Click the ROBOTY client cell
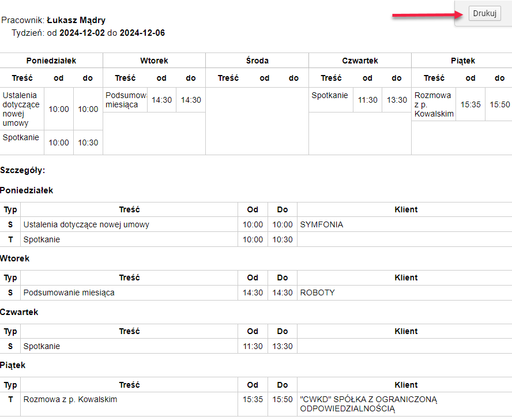 tap(405, 292)
